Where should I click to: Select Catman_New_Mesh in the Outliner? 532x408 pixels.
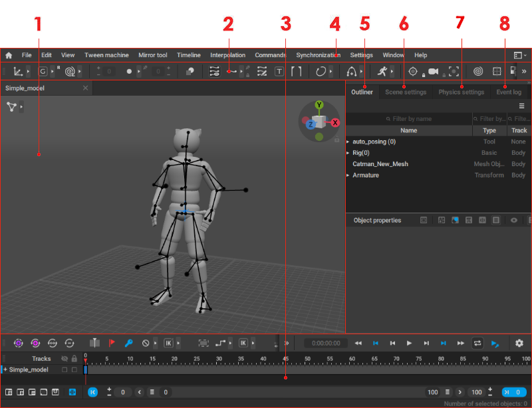tap(380, 164)
